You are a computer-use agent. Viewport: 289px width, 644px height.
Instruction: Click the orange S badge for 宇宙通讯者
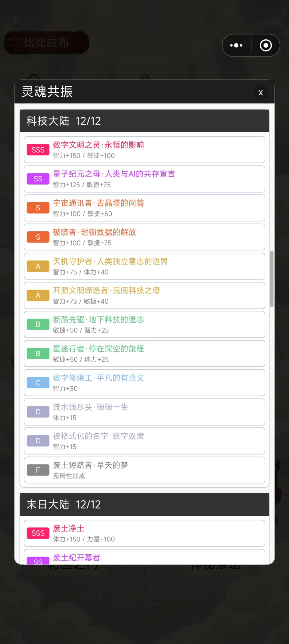[x=38, y=208]
